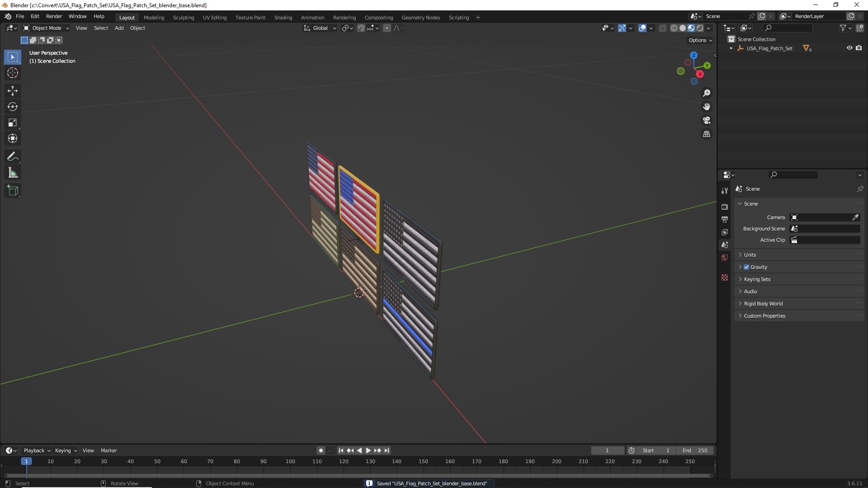
Task: Switch viewport to Rendered shading
Action: point(700,28)
